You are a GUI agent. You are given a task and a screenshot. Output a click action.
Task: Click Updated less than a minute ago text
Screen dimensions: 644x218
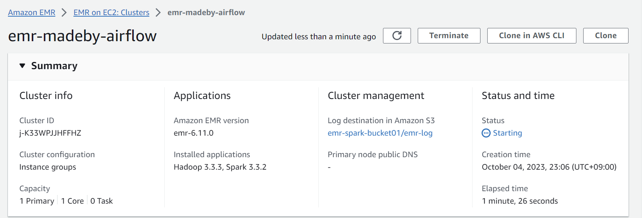click(319, 37)
